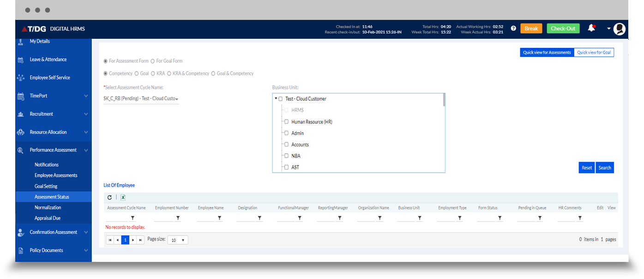Open Appraisal Due submenu item
The image size is (644, 279).
tap(48, 218)
